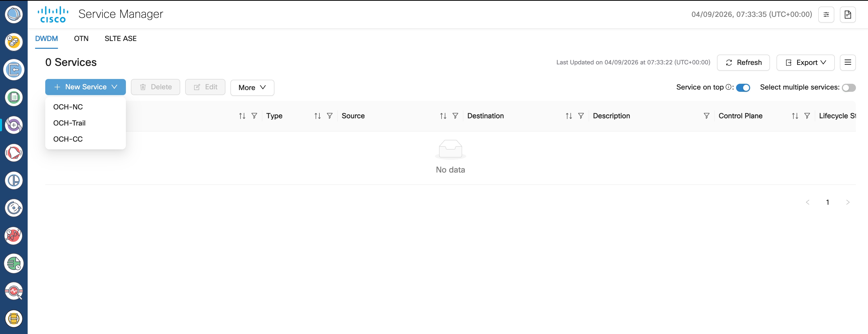Enable Select multiple services switch

point(848,88)
